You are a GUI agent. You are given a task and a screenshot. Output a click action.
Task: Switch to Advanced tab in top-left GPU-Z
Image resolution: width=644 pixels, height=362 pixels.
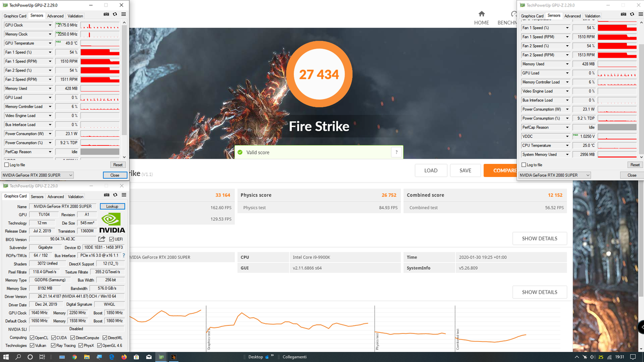55,16
